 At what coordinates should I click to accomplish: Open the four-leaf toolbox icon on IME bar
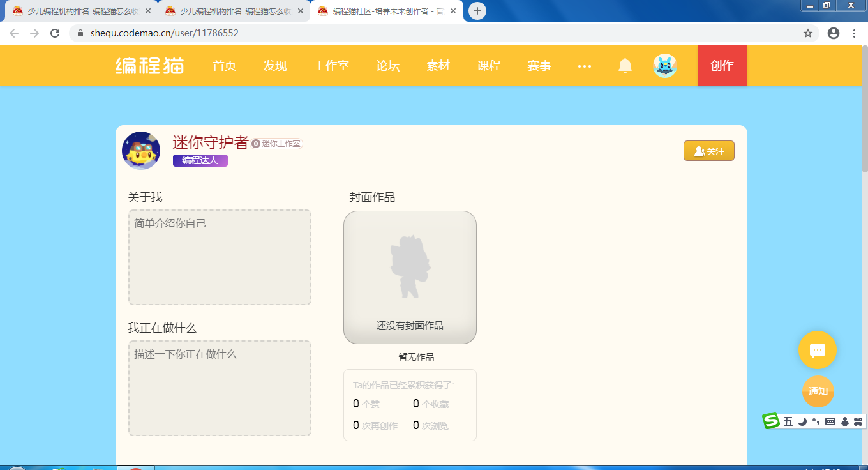858,421
